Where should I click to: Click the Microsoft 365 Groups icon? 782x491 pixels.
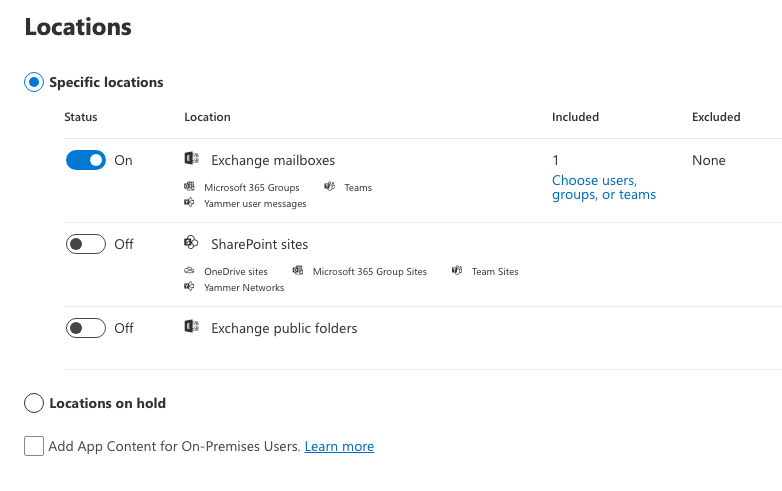(189, 187)
